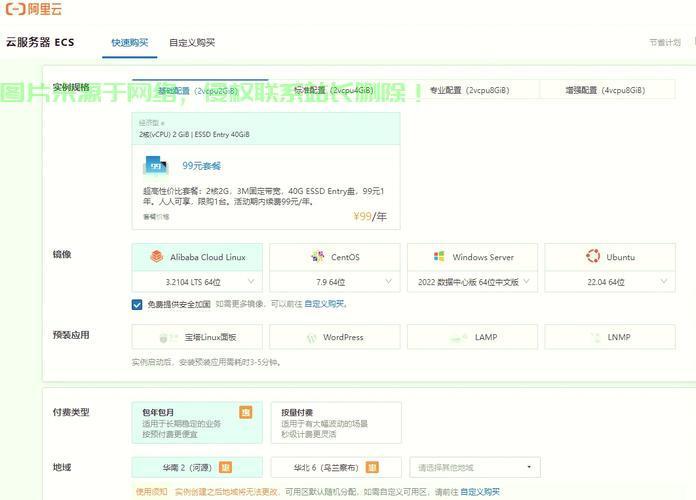This screenshot has height=500, width=696.
Task: Click the 云服务器 ECS page title
Action: coord(40,43)
